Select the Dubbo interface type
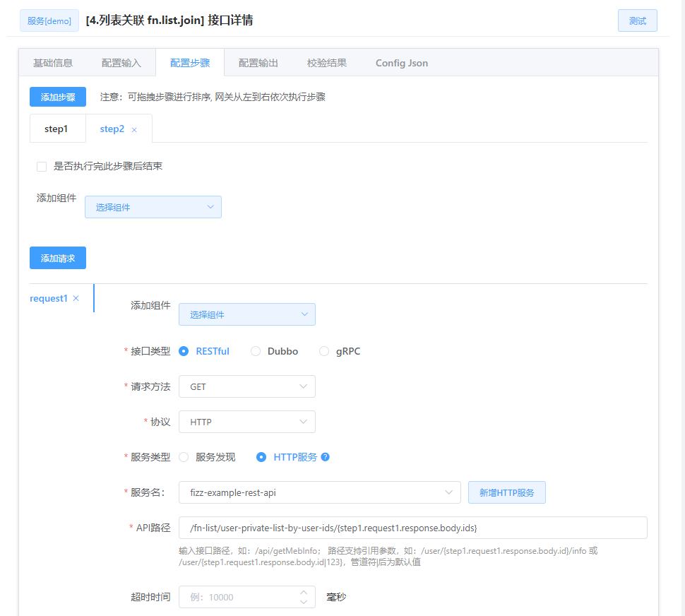 [x=255, y=351]
